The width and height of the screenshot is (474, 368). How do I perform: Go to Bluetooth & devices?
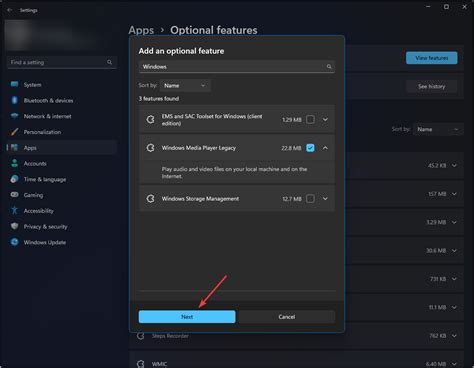62,100
